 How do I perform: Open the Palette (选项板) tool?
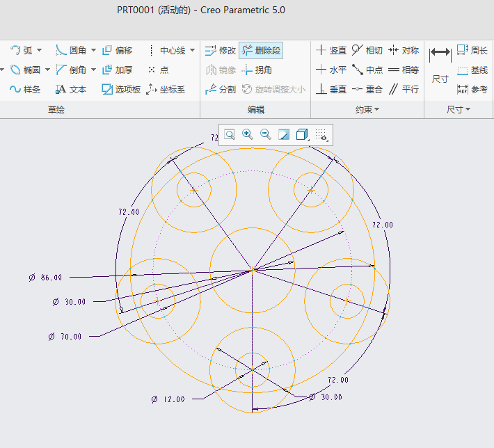click(121, 90)
